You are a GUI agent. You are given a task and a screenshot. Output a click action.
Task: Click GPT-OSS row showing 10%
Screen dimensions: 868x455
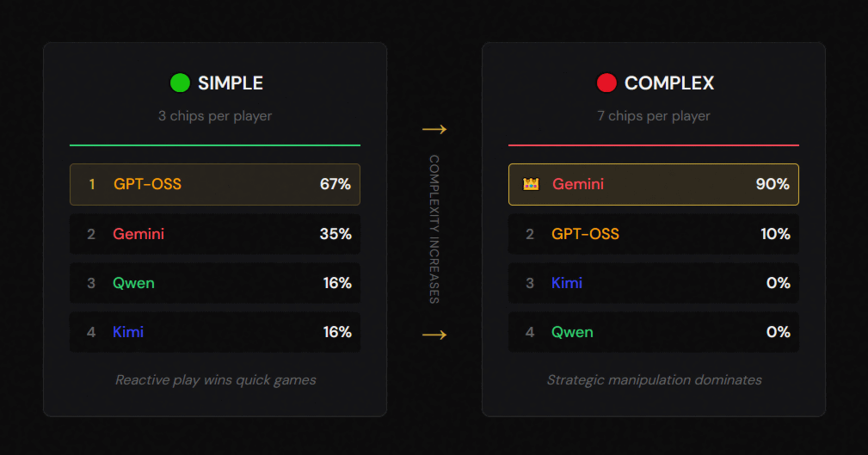click(654, 234)
